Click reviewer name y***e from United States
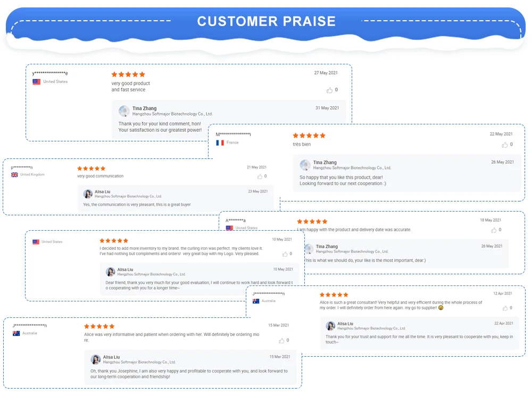 (x=50, y=73)
